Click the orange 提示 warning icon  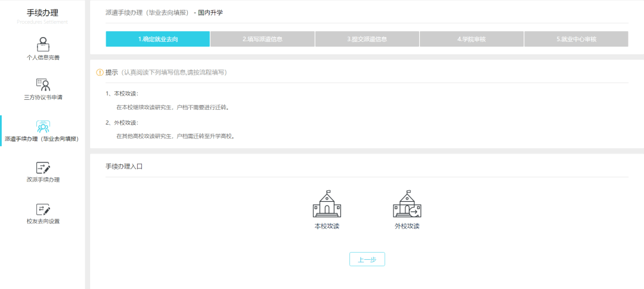100,72
